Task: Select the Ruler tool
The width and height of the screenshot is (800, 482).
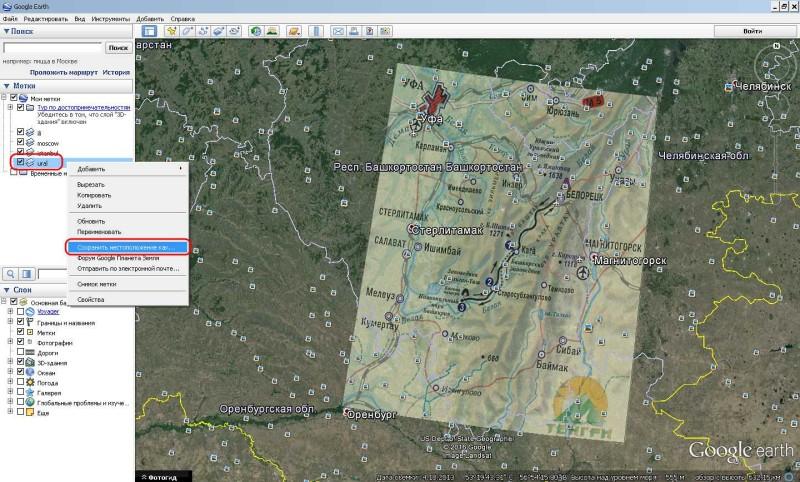Action: (316, 31)
